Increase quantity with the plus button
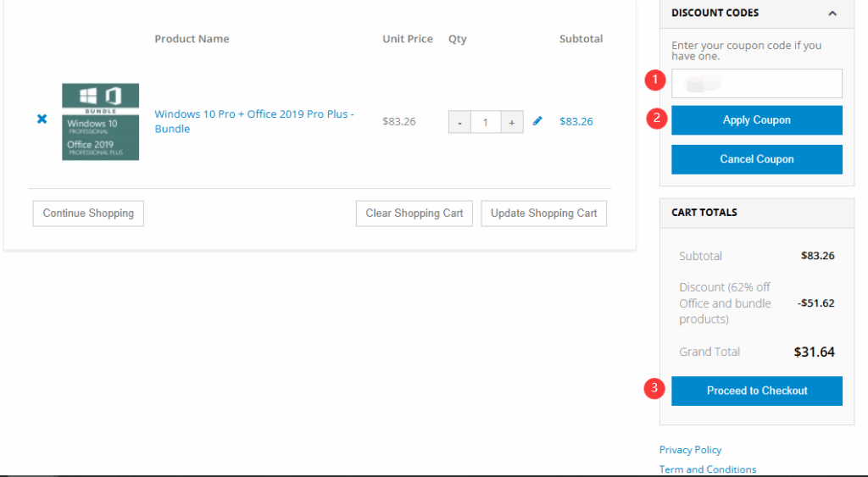 pos(512,122)
